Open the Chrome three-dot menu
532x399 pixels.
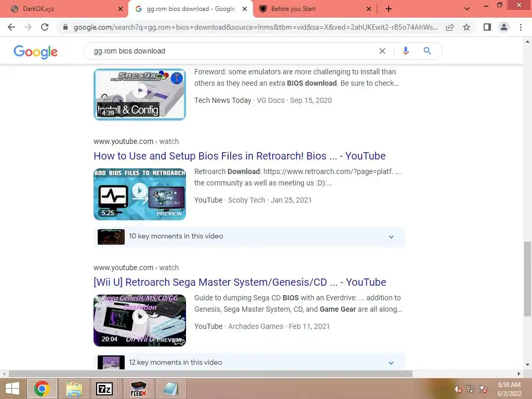click(521, 27)
